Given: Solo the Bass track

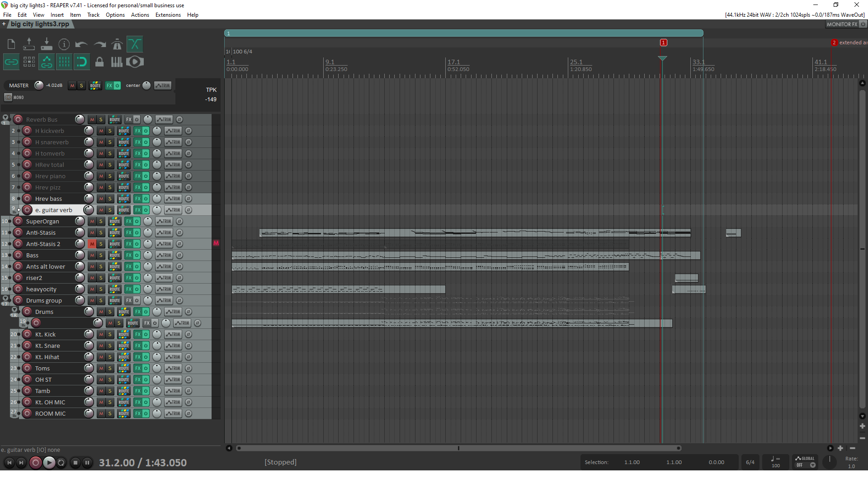Looking at the screenshot, I should tap(101, 256).
